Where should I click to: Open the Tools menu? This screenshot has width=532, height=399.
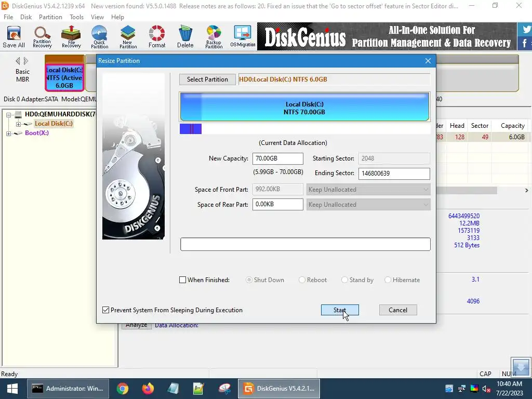click(x=77, y=17)
